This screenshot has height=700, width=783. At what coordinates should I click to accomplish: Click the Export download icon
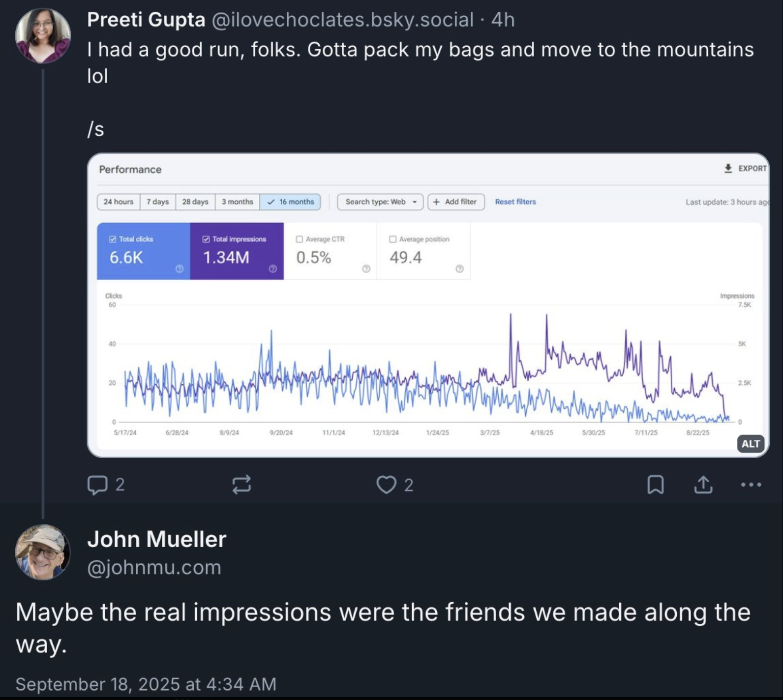[x=727, y=168]
